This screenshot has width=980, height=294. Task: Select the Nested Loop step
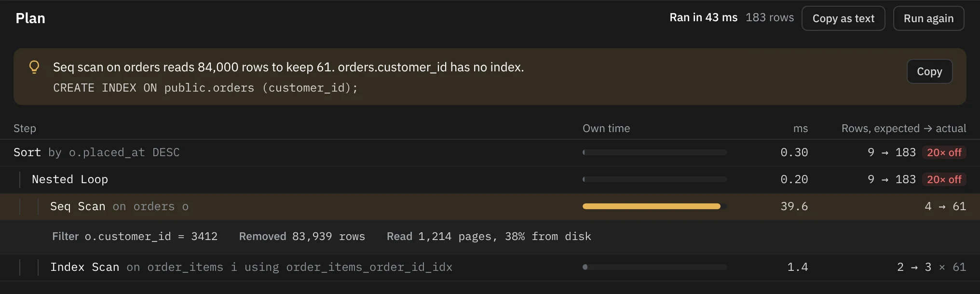[x=490, y=180]
